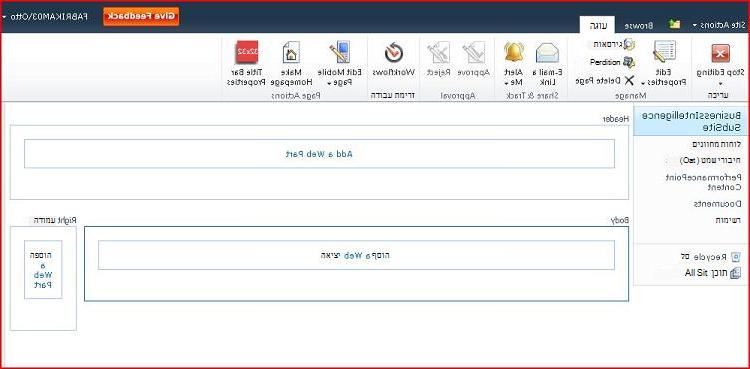The height and width of the screenshot is (369, 750).
Task: Click add Web Part link in Body zone
Action: [356, 256]
